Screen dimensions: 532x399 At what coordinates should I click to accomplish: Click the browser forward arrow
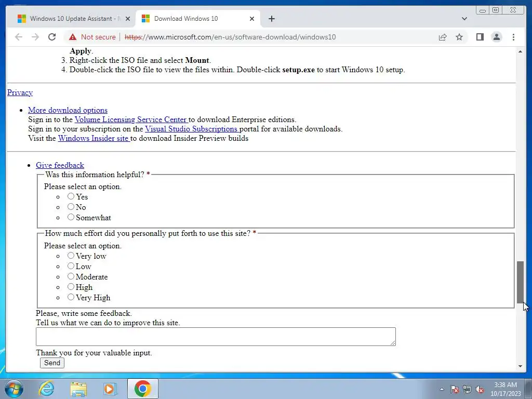click(35, 37)
